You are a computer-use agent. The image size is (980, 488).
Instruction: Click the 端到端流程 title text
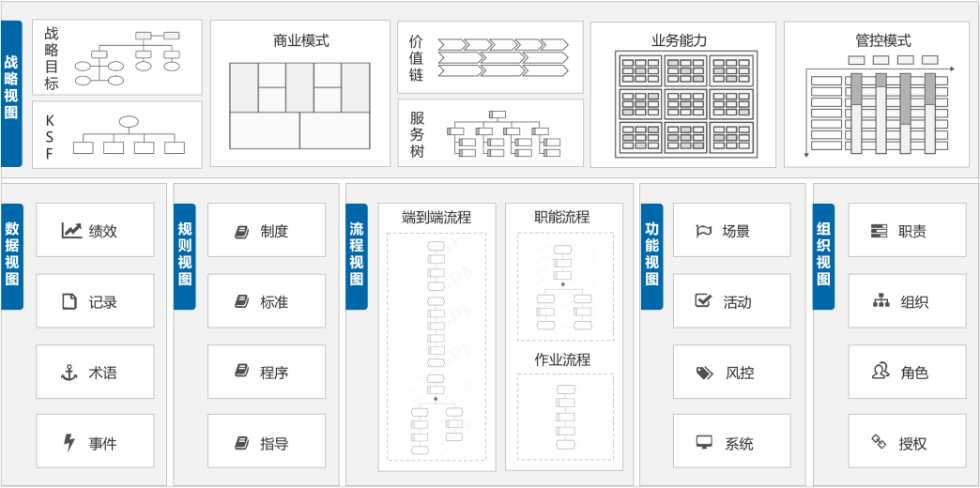436,218
